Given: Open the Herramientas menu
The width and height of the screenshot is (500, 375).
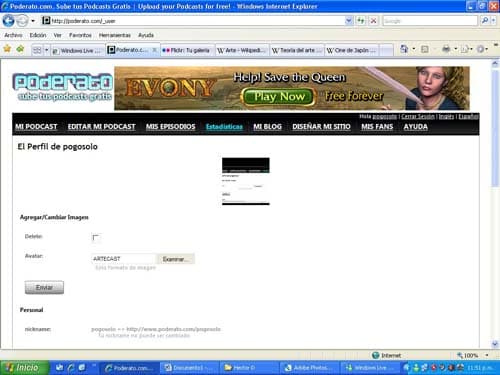Looking at the screenshot, I should pyautogui.click(x=115, y=35).
